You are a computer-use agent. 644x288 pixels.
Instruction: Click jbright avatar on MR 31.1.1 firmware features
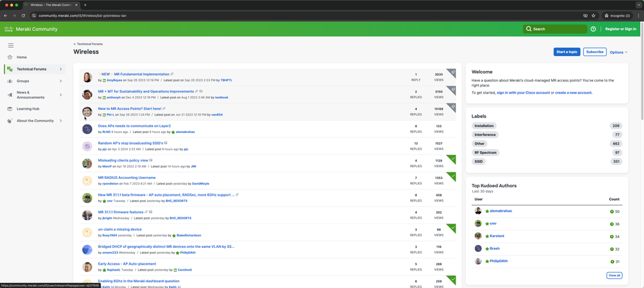point(87,215)
